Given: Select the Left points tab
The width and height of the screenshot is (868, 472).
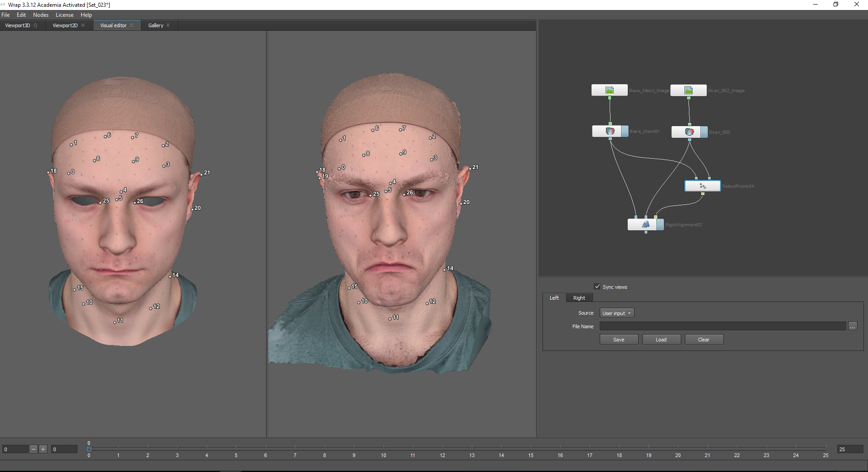Looking at the screenshot, I should click(x=554, y=298).
